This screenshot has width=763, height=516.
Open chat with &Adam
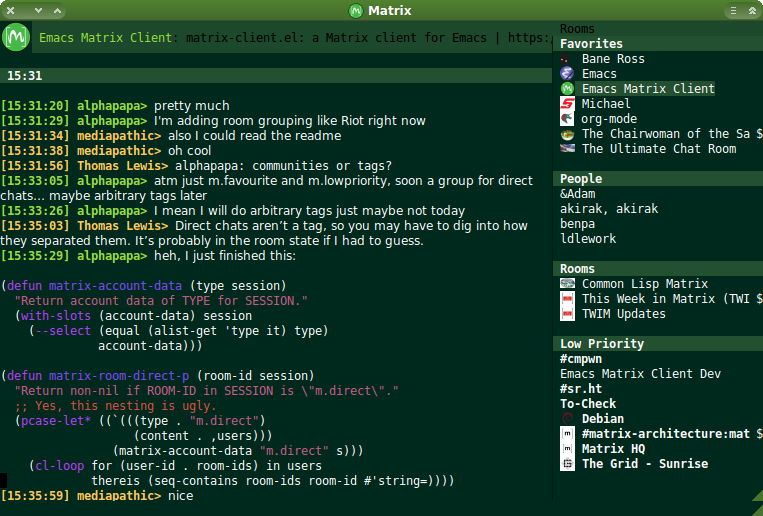coord(578,194)
